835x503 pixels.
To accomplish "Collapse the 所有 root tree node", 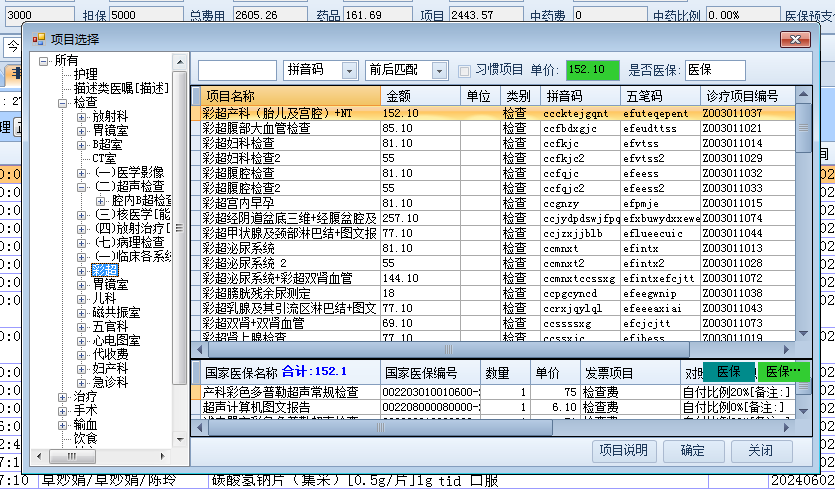I will pyautogui.click(x=44, y=61).
